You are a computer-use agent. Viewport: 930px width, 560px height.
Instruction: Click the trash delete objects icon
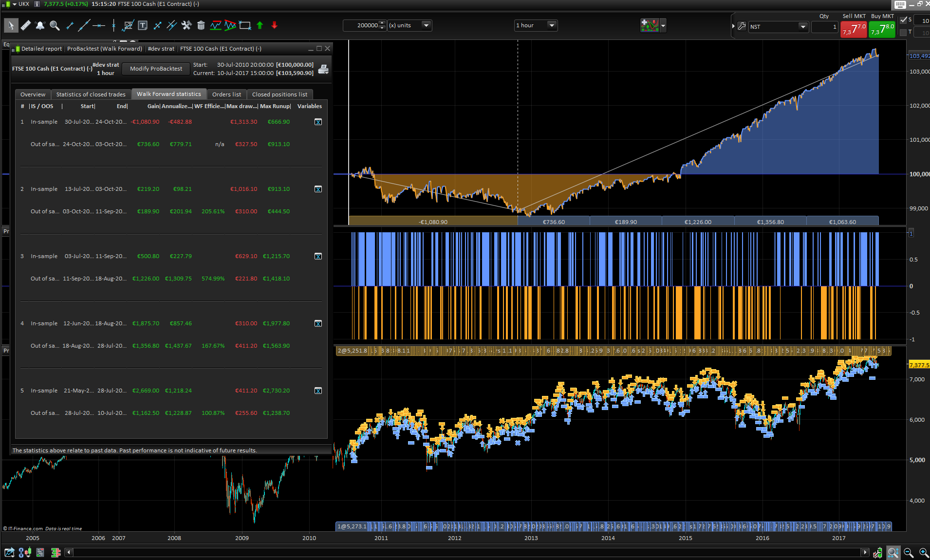[x=201, y=25]
